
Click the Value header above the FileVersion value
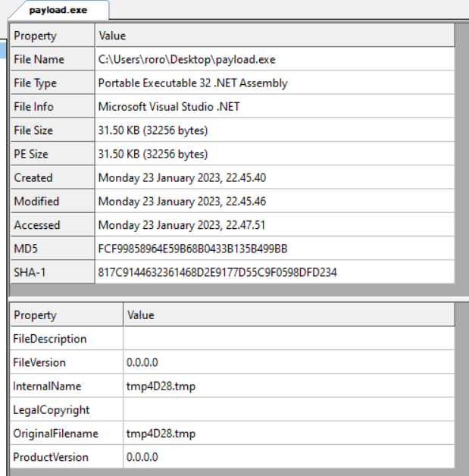tap(140, 315)
